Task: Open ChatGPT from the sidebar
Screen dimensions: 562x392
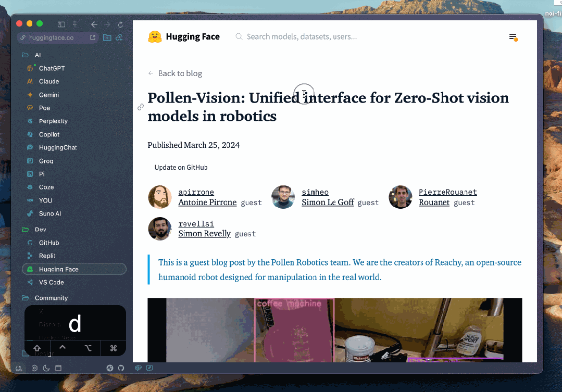Action: click(52, 68)
